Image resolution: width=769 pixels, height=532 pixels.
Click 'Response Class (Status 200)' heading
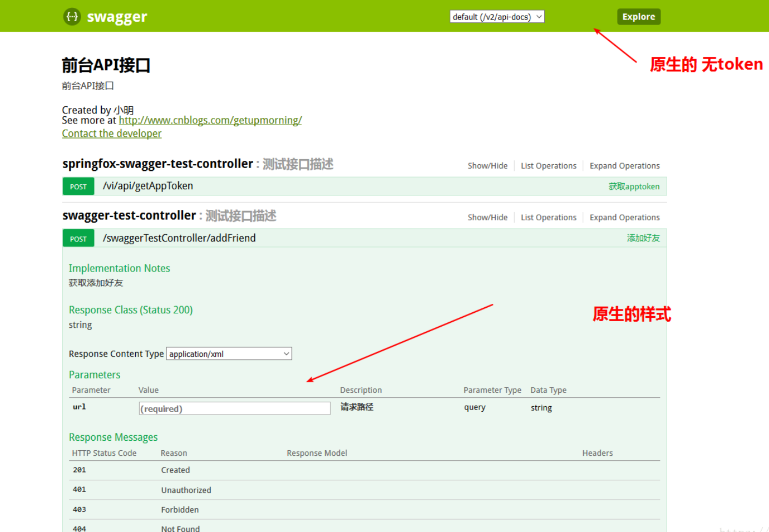point(131,310)
